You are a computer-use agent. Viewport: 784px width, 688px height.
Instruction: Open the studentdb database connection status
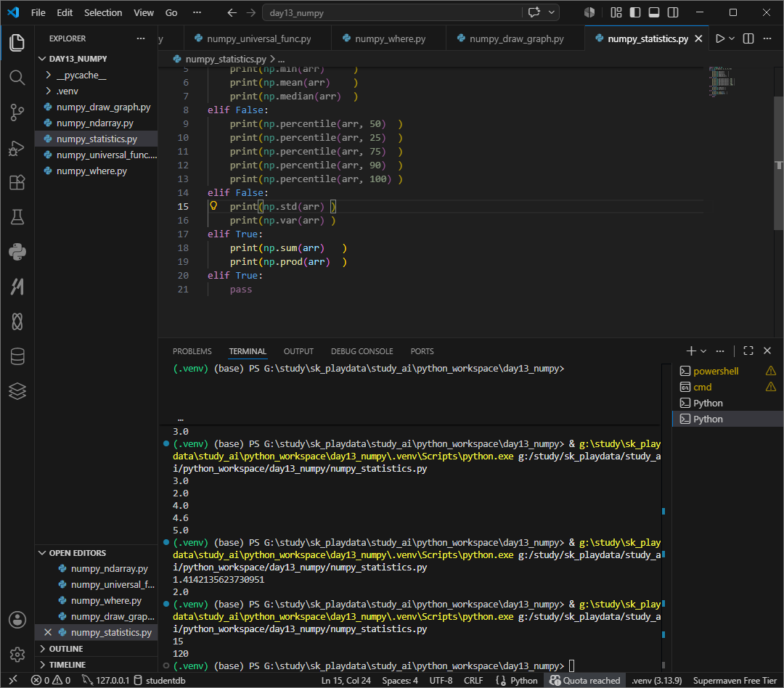click(160, 681)
